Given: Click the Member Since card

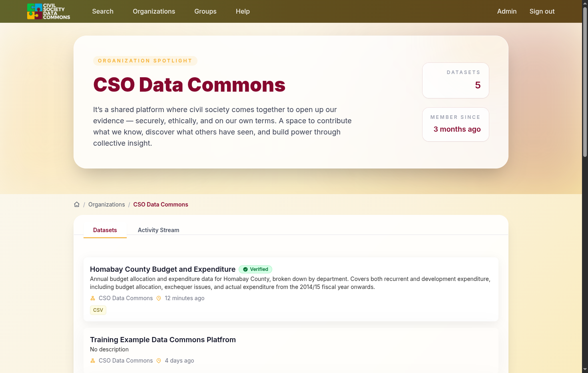Looking at the screenshot, I should click(x=456, y=124).
